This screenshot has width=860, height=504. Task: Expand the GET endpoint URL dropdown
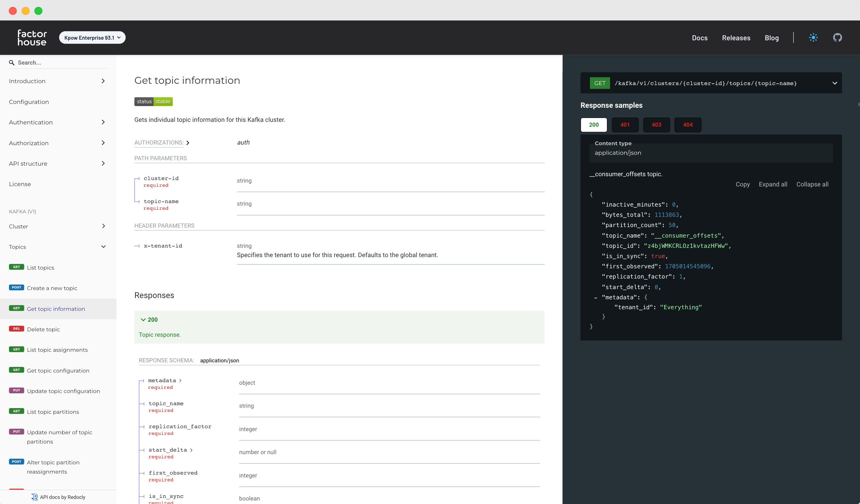pos(835,83)
